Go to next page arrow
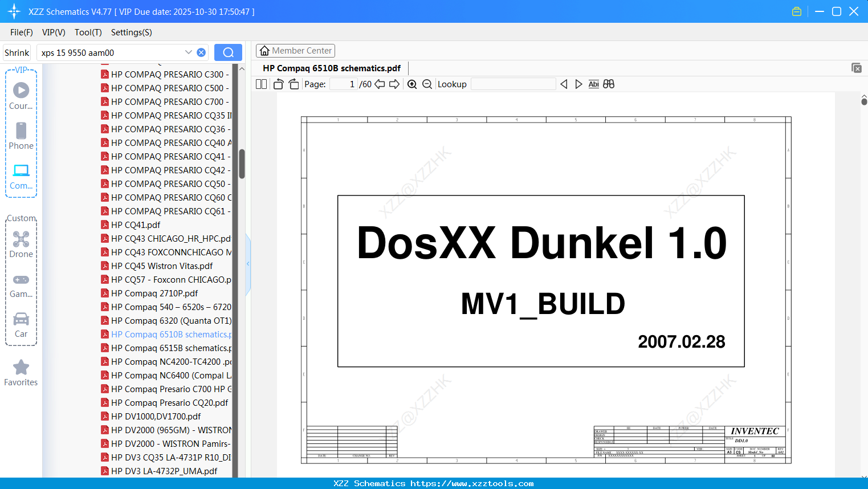 point(394,84)
